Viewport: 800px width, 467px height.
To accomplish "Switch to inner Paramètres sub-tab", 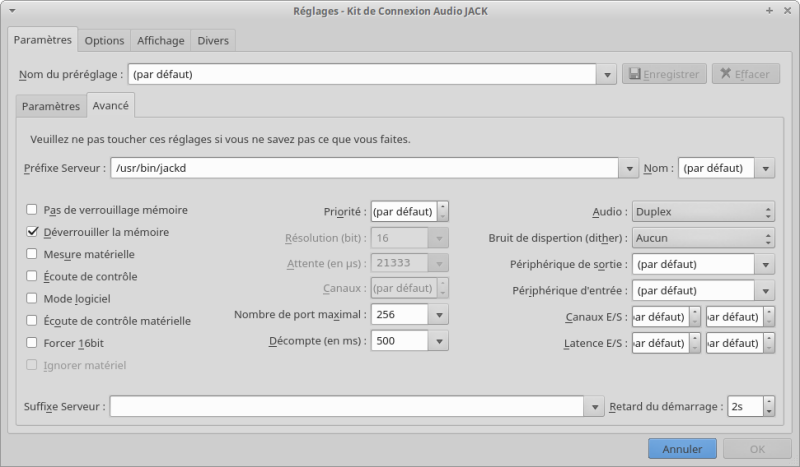I will pyautogui.click(x=51, y=106).
